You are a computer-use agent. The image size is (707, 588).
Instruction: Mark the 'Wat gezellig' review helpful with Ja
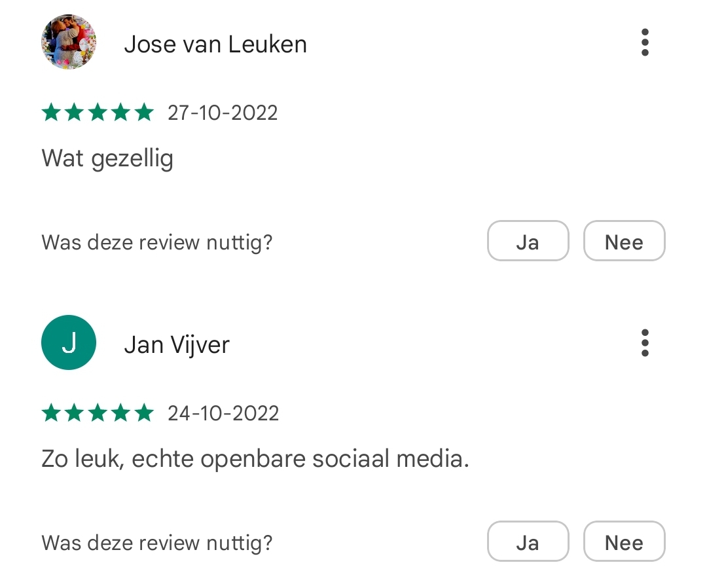528,241
